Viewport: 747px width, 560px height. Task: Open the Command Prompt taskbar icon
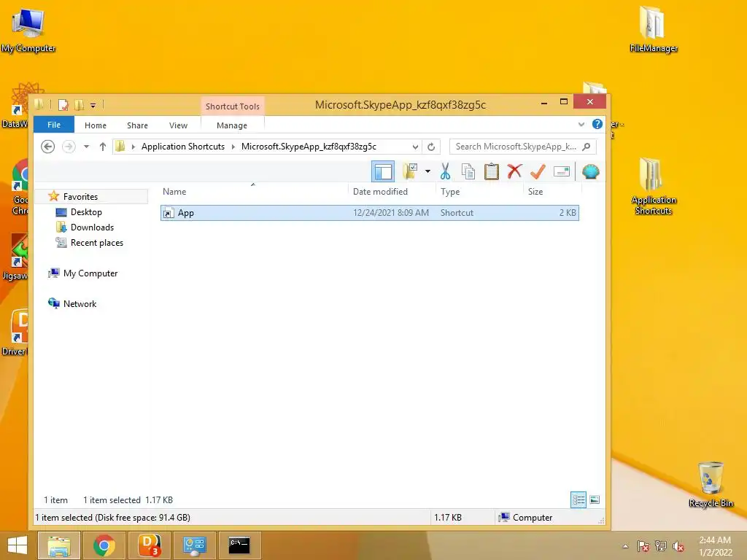(239, 545)
